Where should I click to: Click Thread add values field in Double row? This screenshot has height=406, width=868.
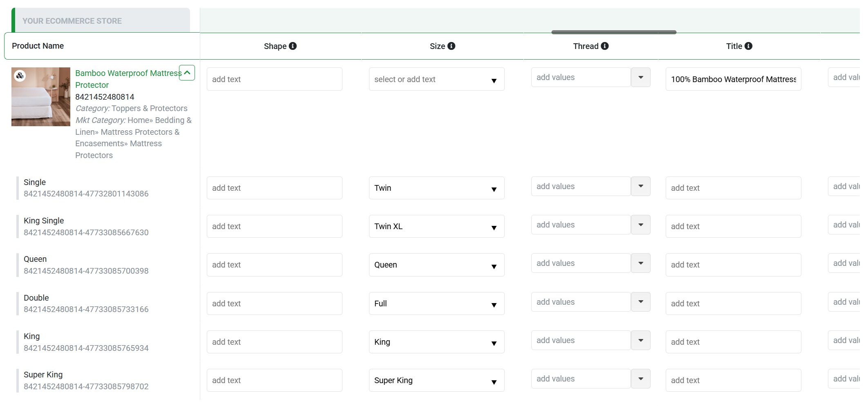[581, 302]
